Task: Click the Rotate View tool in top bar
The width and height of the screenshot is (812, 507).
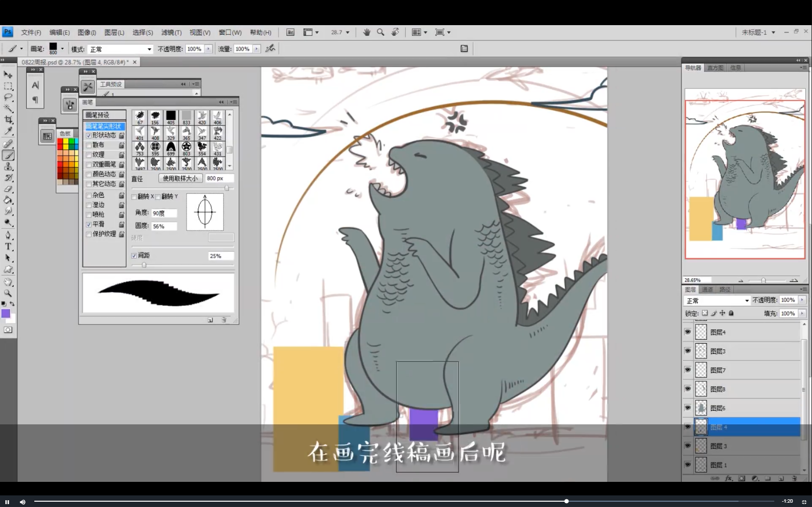Action: (395, 32)
